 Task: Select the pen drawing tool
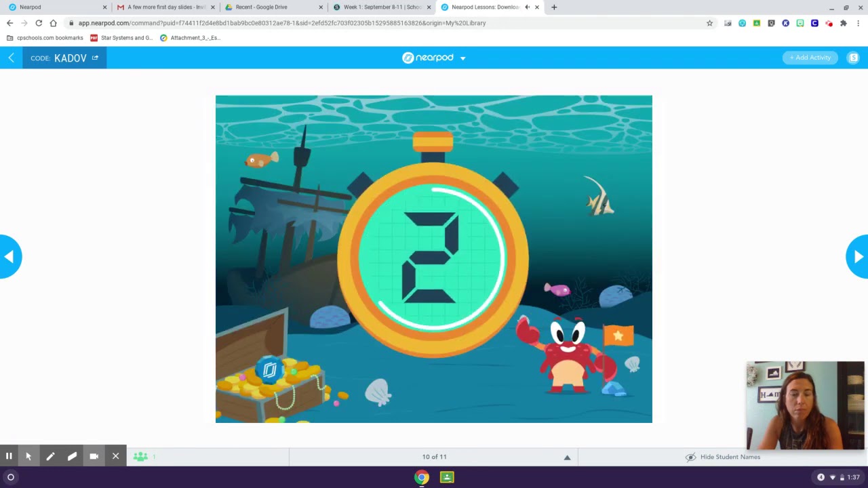pos(50,456)
